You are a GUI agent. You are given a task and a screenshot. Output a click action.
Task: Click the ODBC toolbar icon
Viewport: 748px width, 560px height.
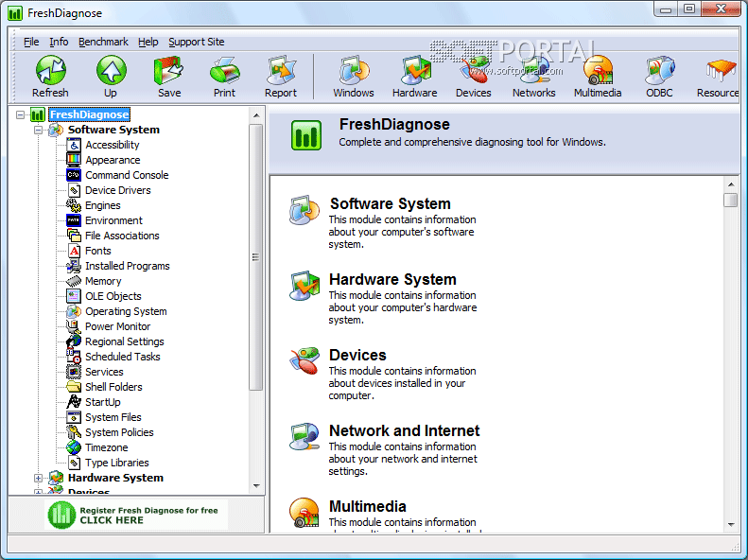point(660,71)
